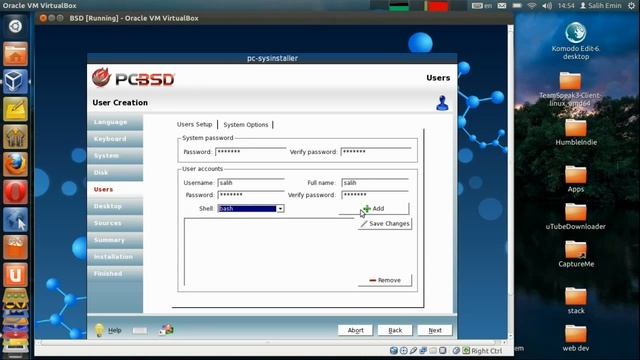
Task: Select Disk step in installer sidebar
Action: tap(115, 173)
